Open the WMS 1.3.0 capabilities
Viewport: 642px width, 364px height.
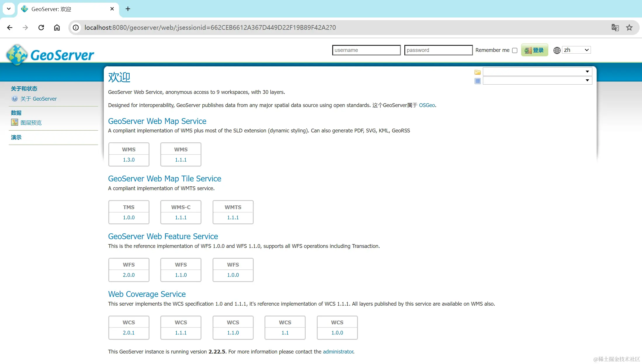(129, 160)
